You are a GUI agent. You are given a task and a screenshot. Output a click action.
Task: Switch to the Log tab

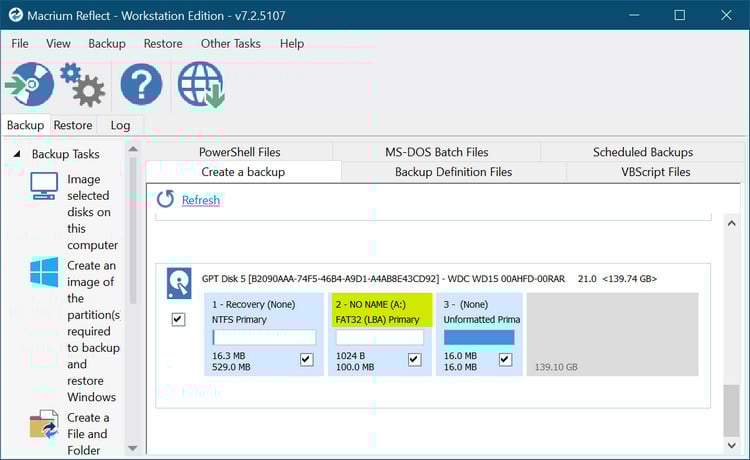tap(120, 125)
